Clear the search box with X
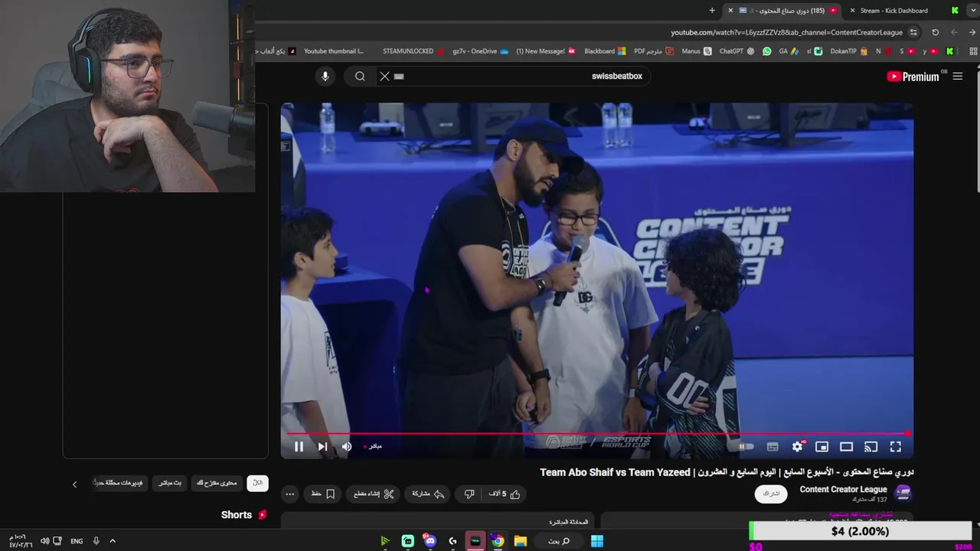Image resolution: width=980 pixels, height=551 pixels. pyautogui.click(x=384, y=76)
